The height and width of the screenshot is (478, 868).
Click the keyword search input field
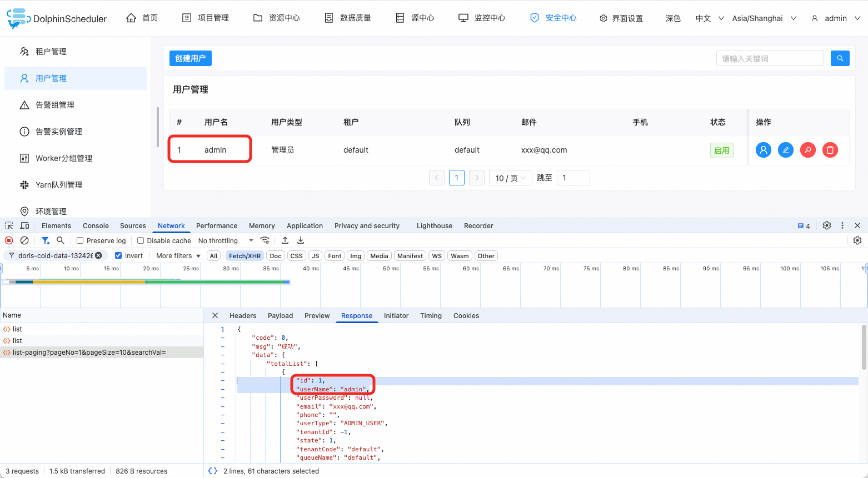pos(770,58)
